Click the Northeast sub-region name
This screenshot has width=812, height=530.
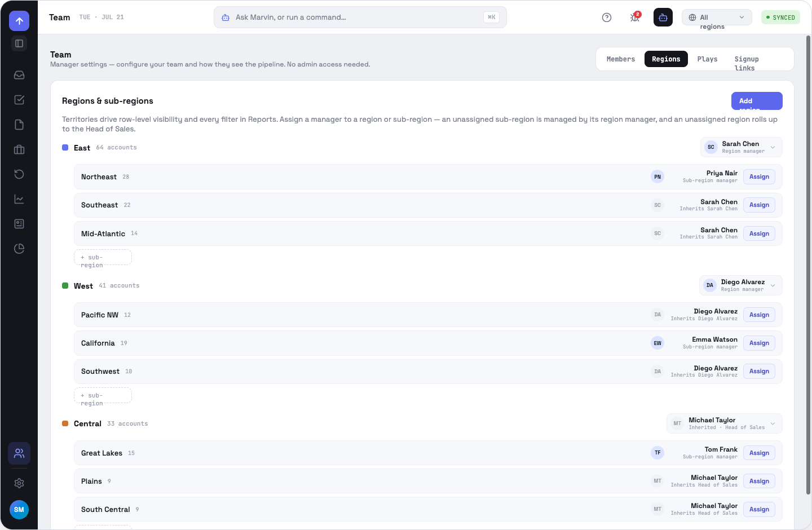[x=99, y=177]
